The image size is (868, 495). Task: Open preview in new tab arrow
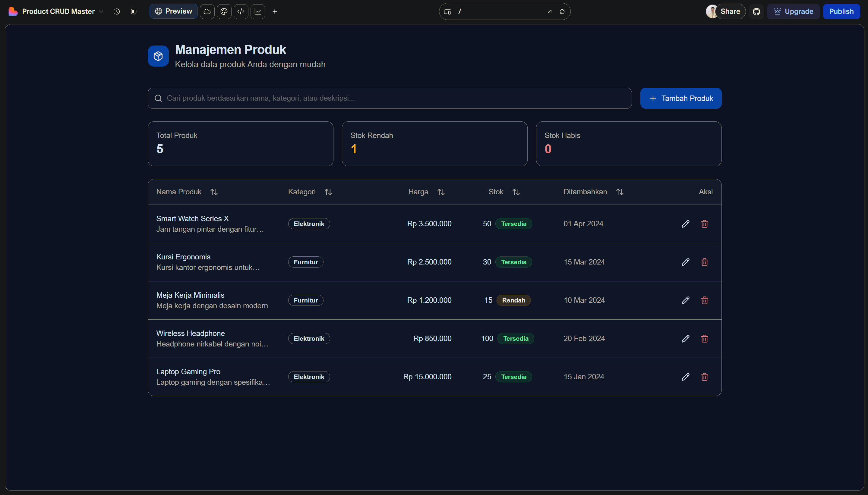[549, 11]
